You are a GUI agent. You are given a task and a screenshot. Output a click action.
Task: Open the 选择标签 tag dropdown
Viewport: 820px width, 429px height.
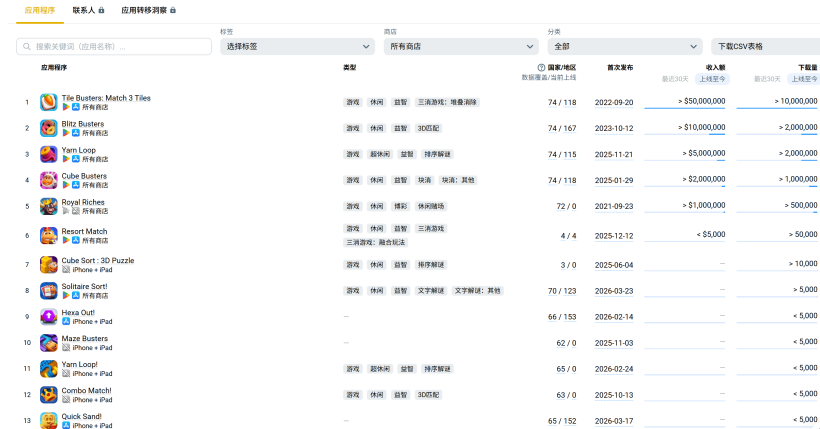click(x=297, y=46)
